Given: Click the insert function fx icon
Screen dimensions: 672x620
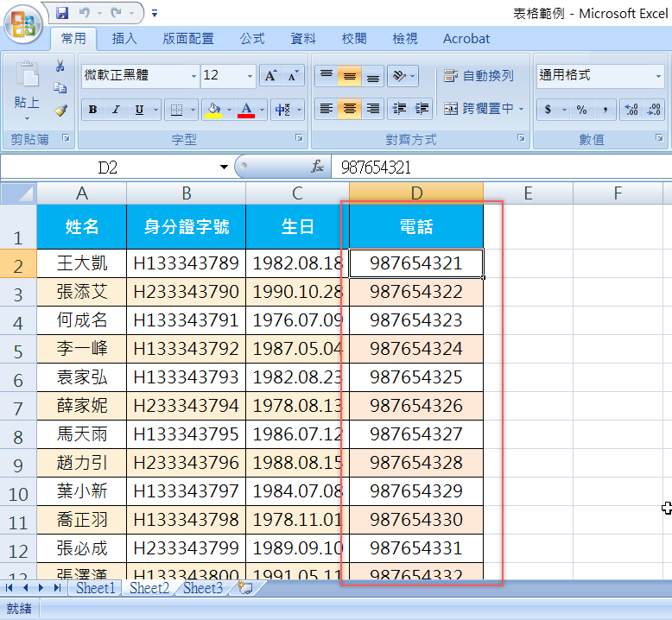Looking at the screenshot, I should (x=318, y=168).
